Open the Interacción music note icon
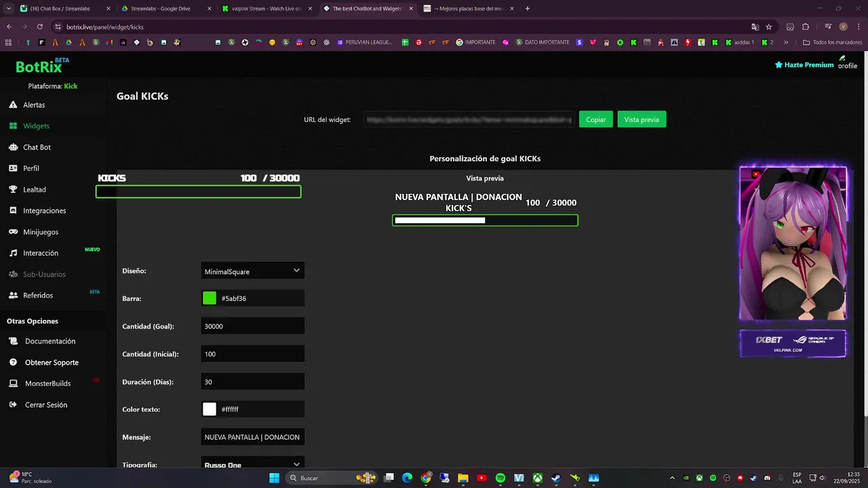Viewport: 868px width, 488px height. [x=13, y=253]
